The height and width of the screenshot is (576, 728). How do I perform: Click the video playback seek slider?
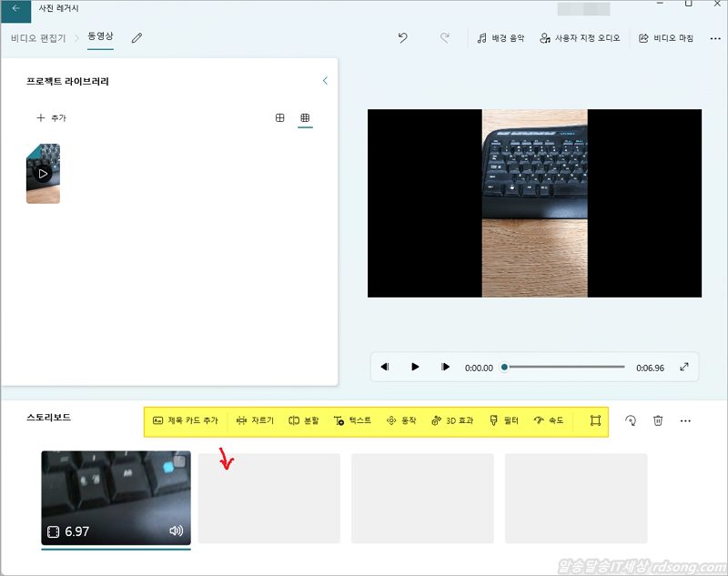564,368
